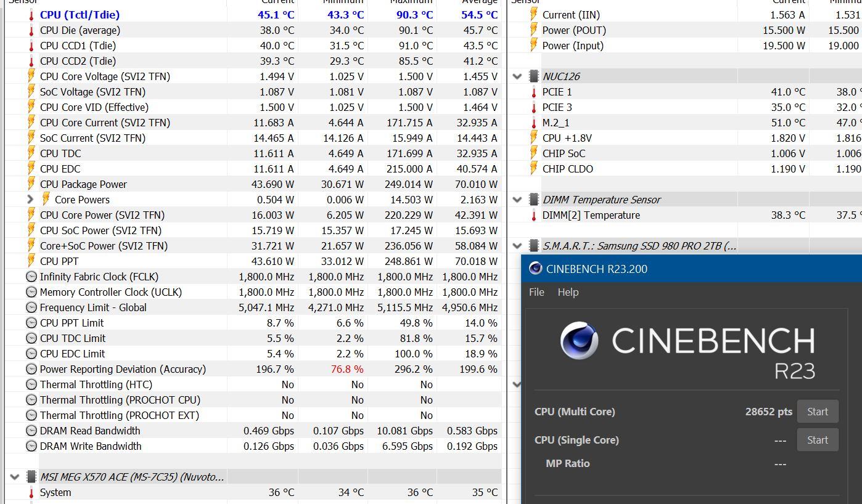Click the lightning icon beside Power (POUT)

click(x=534, y=30)
